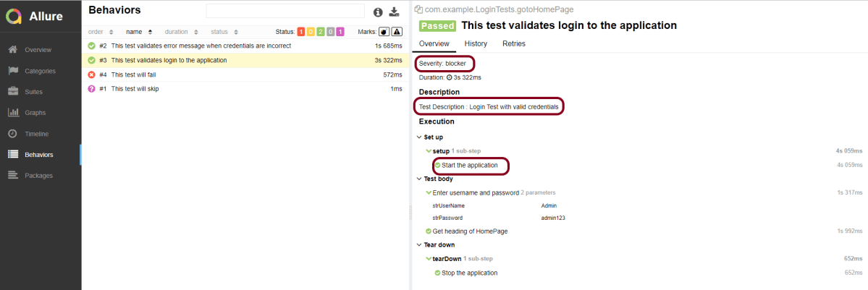Switch to the History tab
Screen dimensions: 868x290
coord(476,44)
